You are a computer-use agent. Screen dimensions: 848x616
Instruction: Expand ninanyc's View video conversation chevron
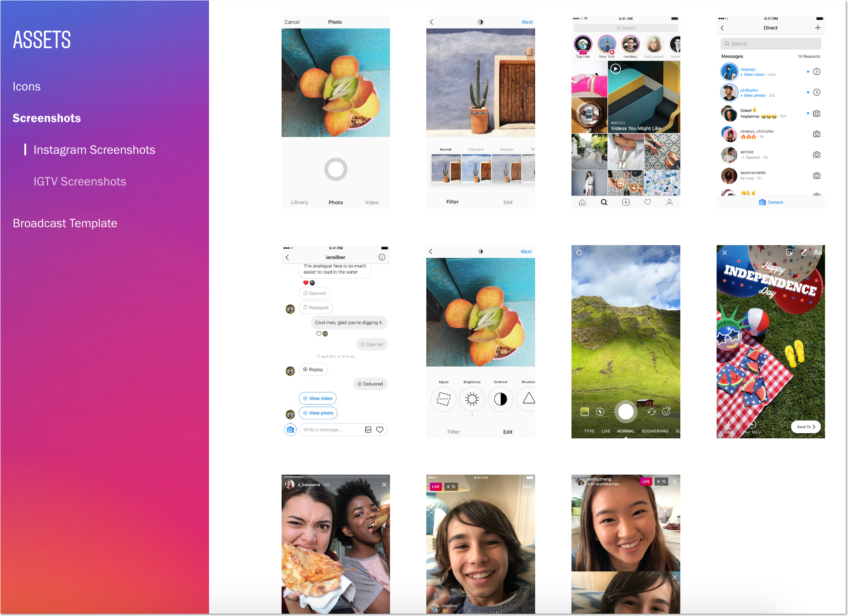click(816, 72)
